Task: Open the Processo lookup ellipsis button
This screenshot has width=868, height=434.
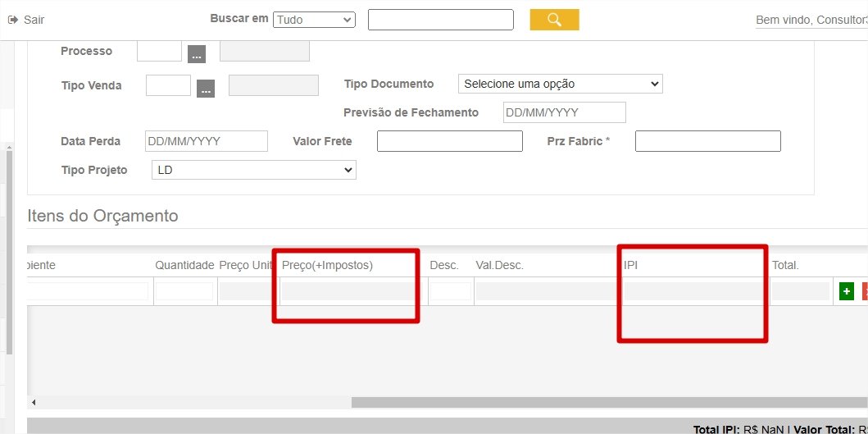Action: point(197,54)
